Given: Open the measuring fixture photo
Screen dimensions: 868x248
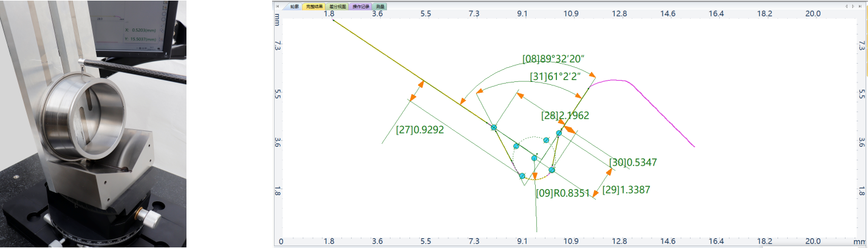Looking at the screenshot, I should pyautogui.click(x=93, y=124).
